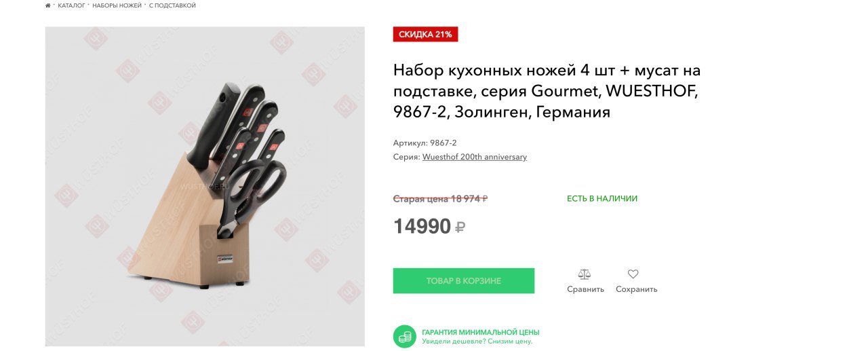Click the crossed-out old price 18 974
Viewport: 868px width, 351px height.
pyautogui.click(x=441, y=199)
